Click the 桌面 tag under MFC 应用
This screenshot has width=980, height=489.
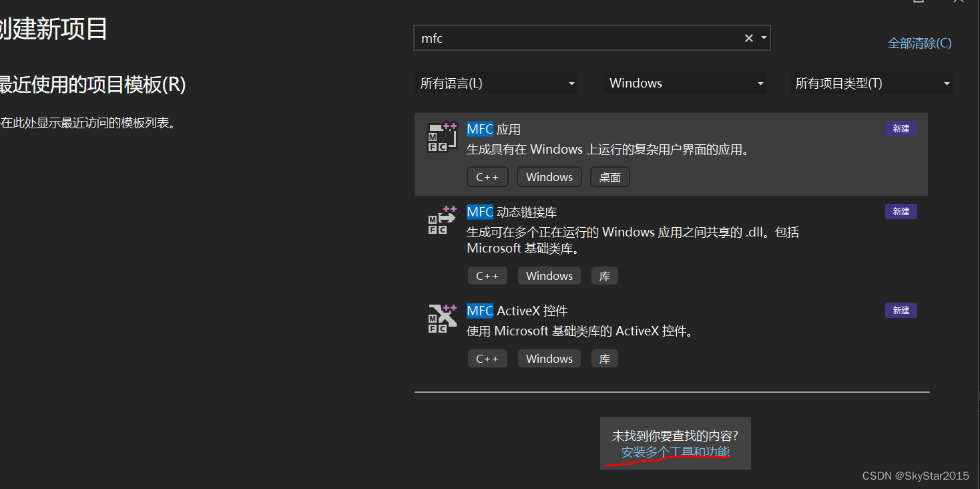(610, 177)
